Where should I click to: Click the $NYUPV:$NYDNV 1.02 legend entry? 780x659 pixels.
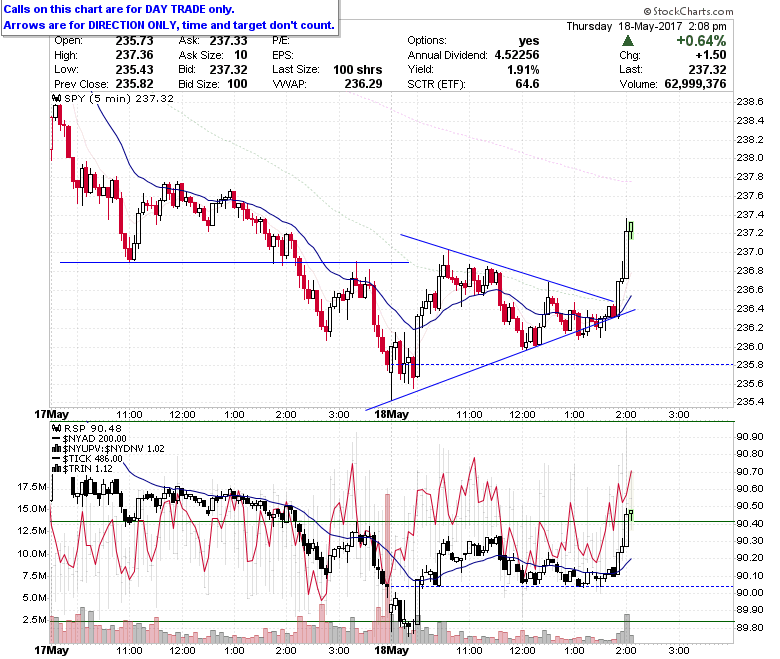113,449
